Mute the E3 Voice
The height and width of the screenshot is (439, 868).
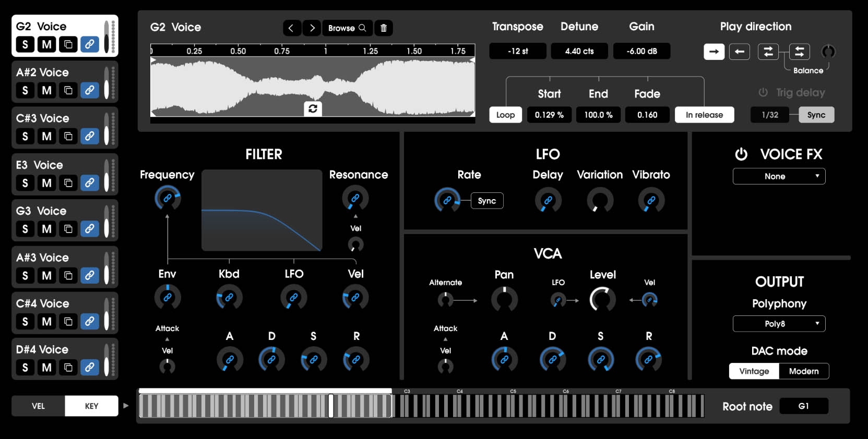pos(46,183)
